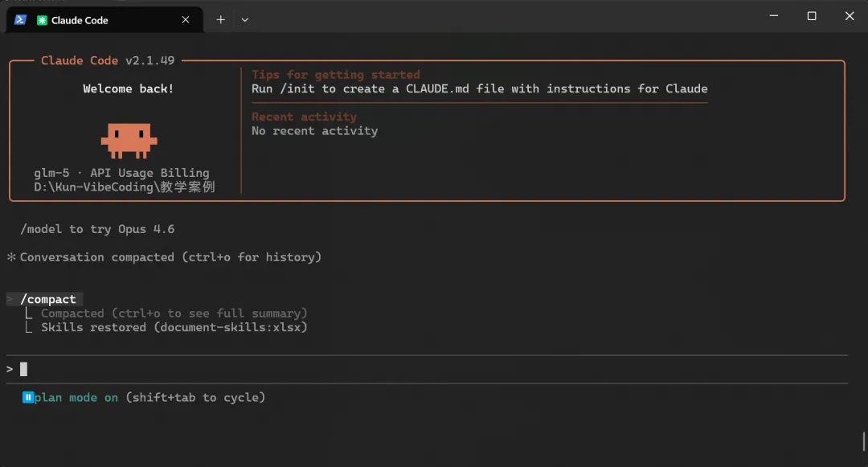Select the Claude Code tab title
Image resolution: width=868 pixels, height=467 pixels.
click(80, 20)
